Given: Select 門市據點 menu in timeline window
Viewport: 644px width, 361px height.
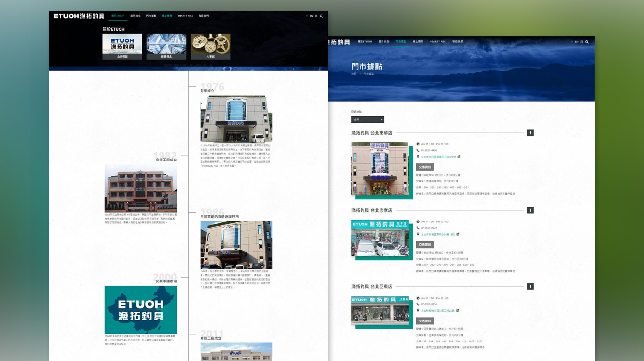Looking at the screenshot, I should 151,16.
